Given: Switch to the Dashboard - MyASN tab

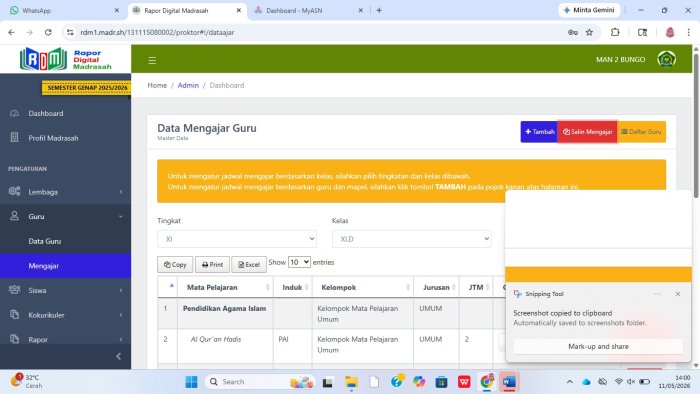Looking at the screenshot, I should [308, 10].
